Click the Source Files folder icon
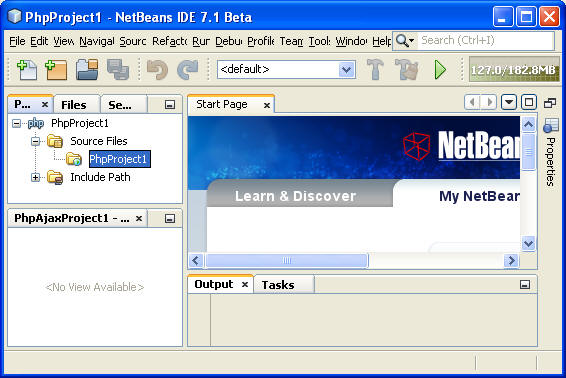The width and height of the screenshot is (566, 378). click(55, 141)
